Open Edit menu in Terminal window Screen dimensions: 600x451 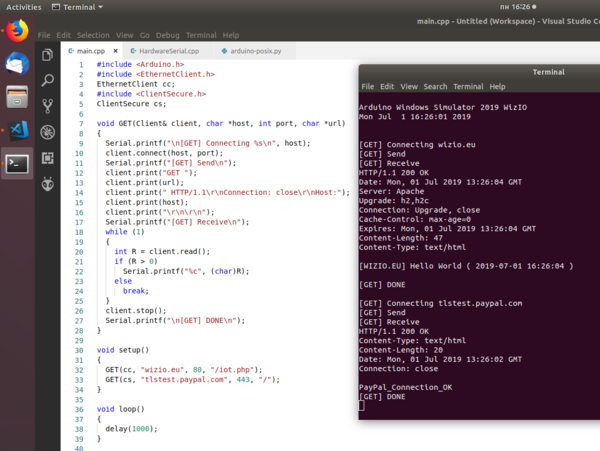(x=387, y=86)
